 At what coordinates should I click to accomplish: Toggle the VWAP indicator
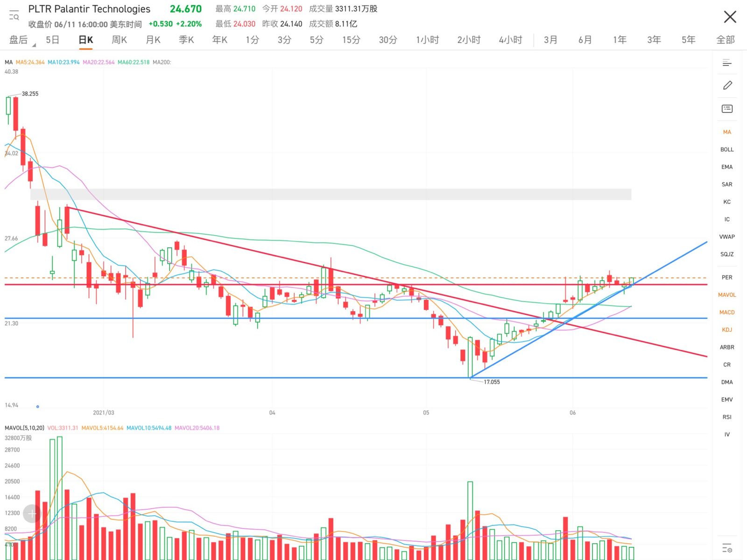pos(727,237)
